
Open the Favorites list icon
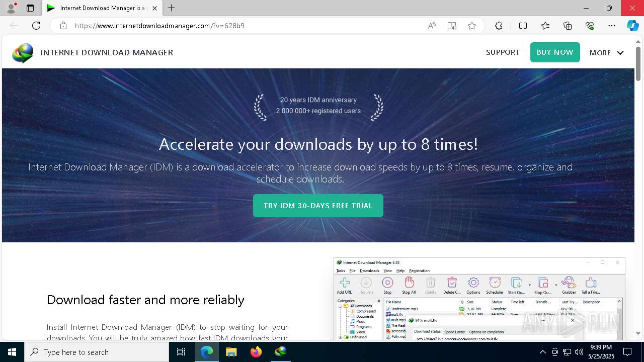click(545, 26)
